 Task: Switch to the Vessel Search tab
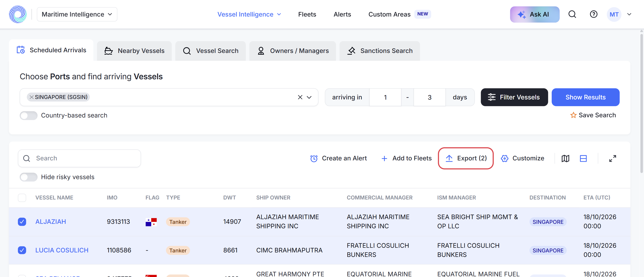tap(210, 51)
